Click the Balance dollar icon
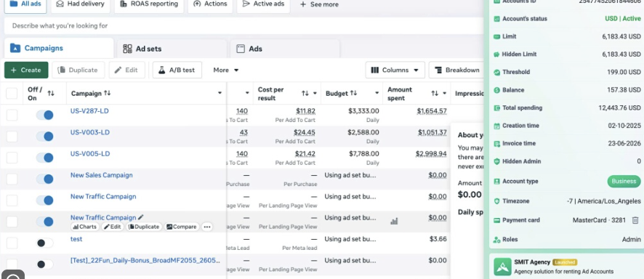The image size is (644, 279). pos(496,90)
